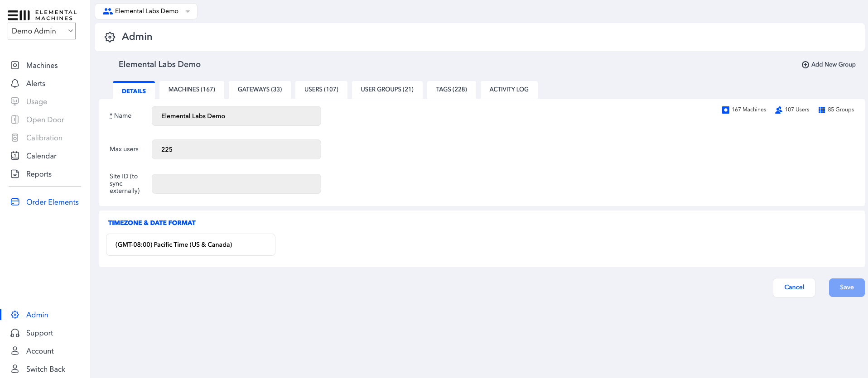This screenshot has height=378, width=868.
Task: Click the Reports document icon
Action: (15, 174)
